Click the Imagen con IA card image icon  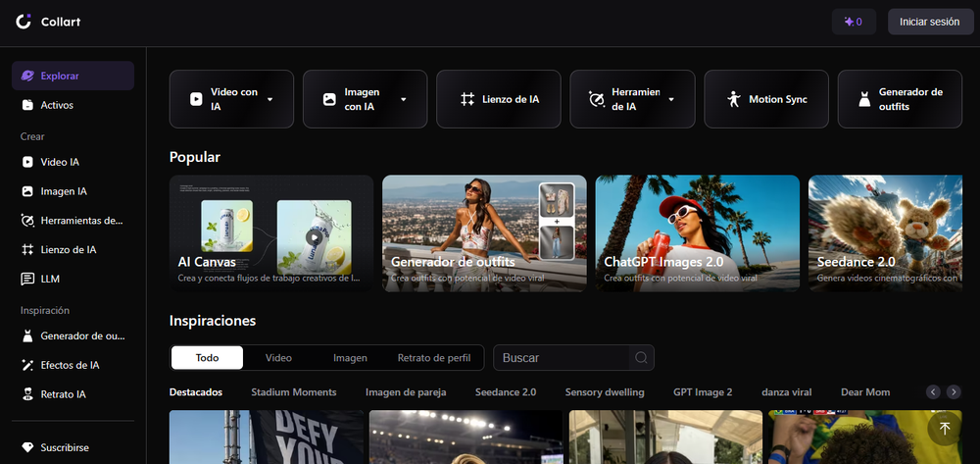pos(329,99)
